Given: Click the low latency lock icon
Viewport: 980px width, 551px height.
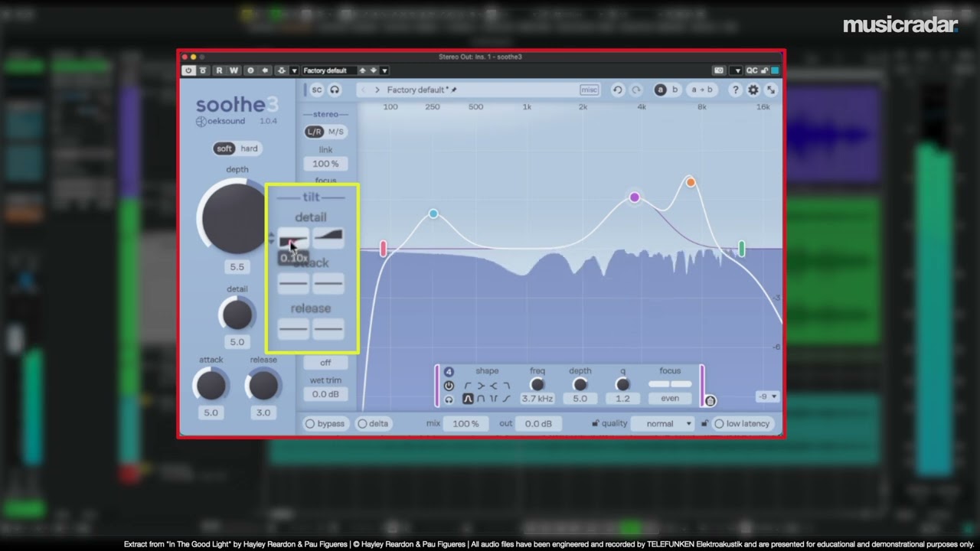Looking at the screenshot, I should click(x=704, y=423).
